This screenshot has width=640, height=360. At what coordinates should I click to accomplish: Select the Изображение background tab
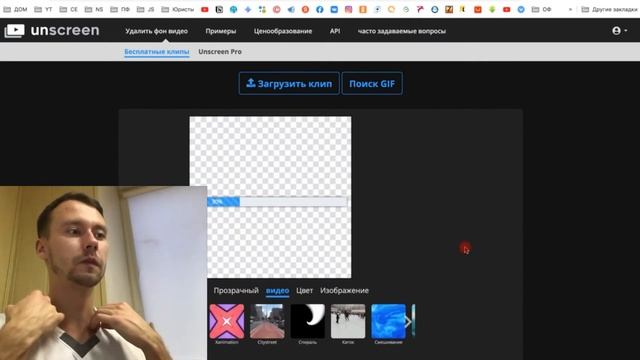click(x=344, y=291)
